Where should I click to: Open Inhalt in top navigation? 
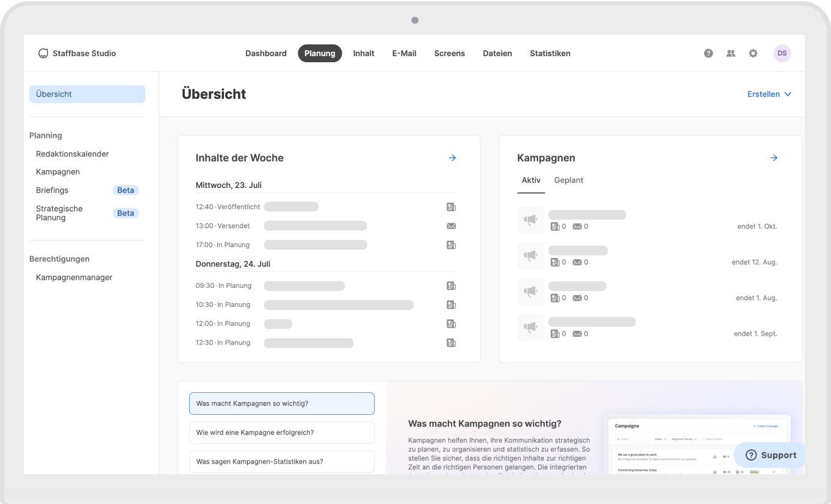tap(364, 53)
